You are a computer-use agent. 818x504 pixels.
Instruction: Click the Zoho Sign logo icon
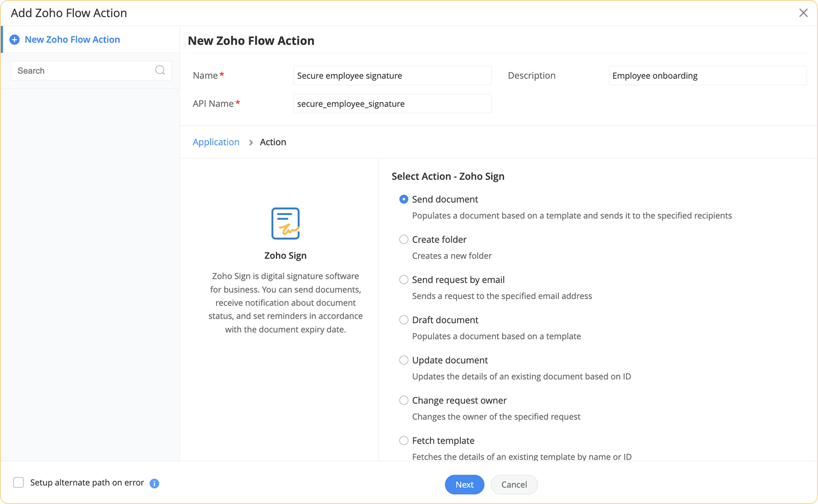[x=285, y=223]
